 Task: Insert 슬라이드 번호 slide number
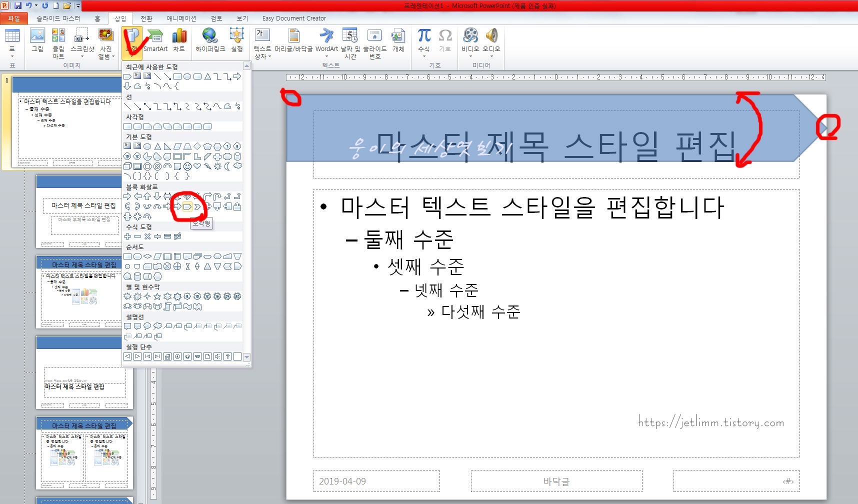tap(375, 43)
